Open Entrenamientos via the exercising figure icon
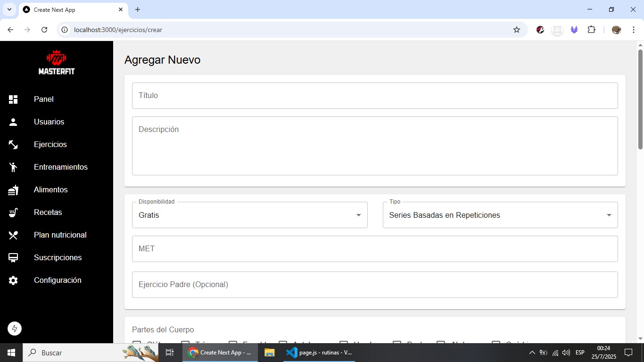Viewport: 644px width, 362px height. (13, 167)
